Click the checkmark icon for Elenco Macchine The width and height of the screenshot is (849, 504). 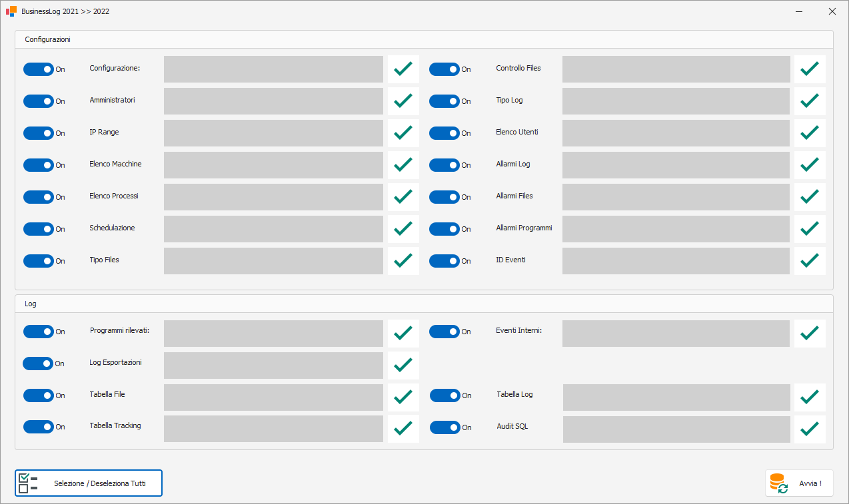pyautogui.click(x=403, y=164)
